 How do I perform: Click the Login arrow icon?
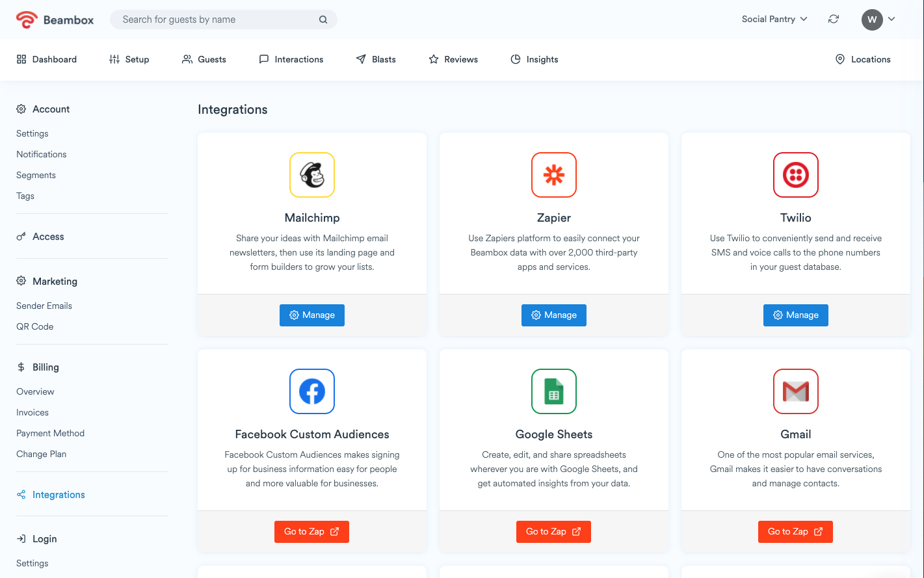21,539
